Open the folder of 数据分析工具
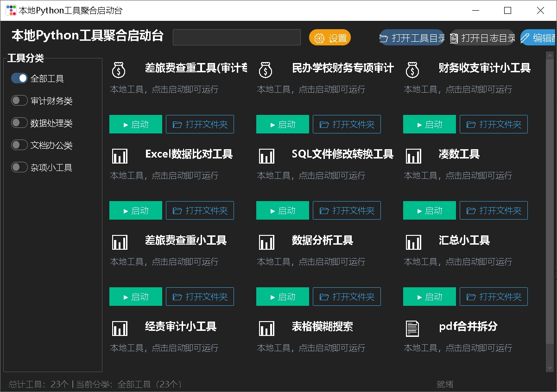The height and width of the screenshot is (392, 557). pyautogui.click(x=347, y=297)
